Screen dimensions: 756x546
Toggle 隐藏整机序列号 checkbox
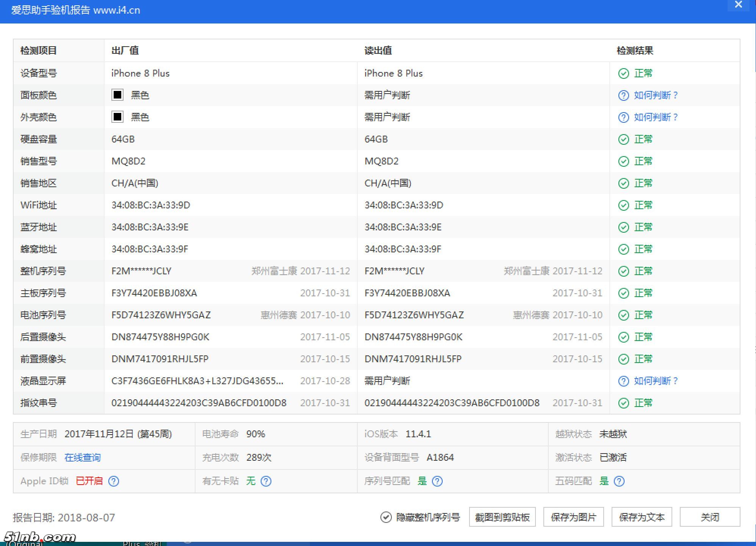[386, 517]
